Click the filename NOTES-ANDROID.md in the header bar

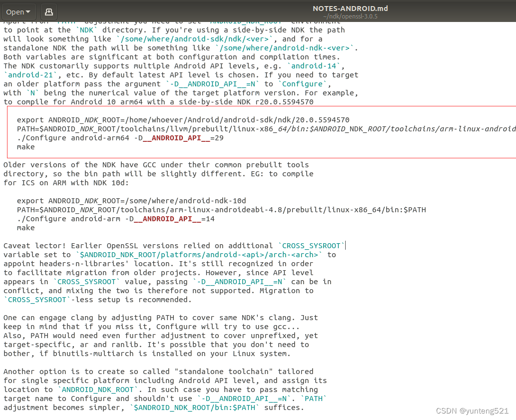click(350, 8)
